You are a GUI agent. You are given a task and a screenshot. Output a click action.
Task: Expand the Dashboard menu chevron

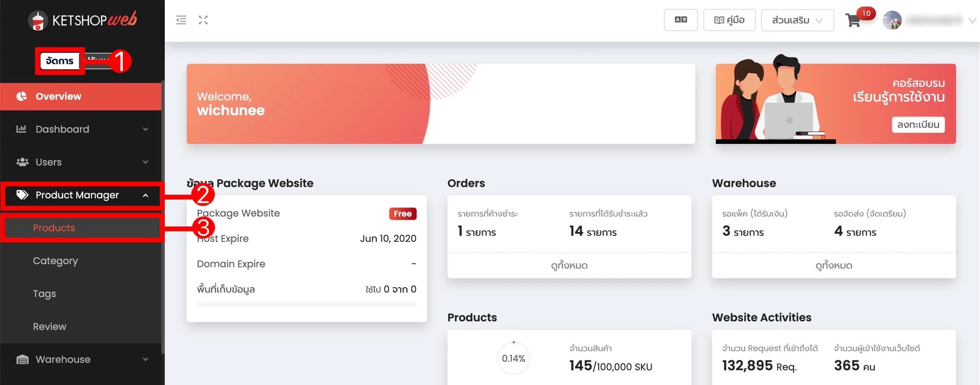[x=146, y=129]
